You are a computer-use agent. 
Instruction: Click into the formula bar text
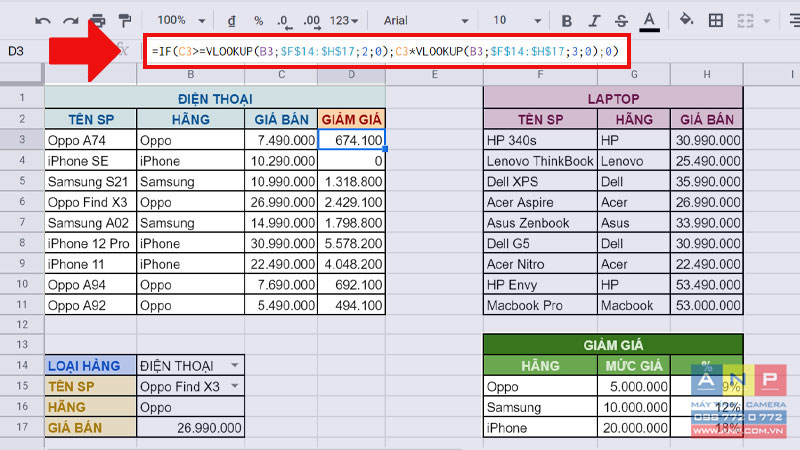click(385, 51)
